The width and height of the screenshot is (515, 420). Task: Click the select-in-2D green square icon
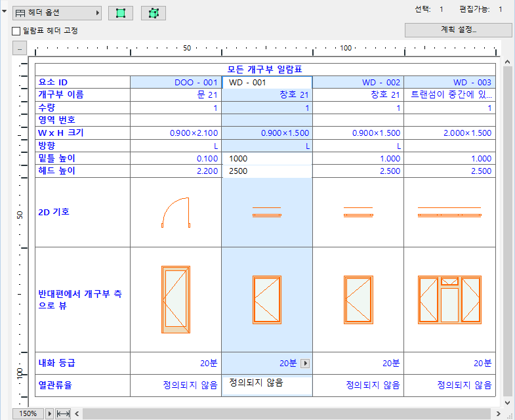pyautogui.click(x=121, y=13)
